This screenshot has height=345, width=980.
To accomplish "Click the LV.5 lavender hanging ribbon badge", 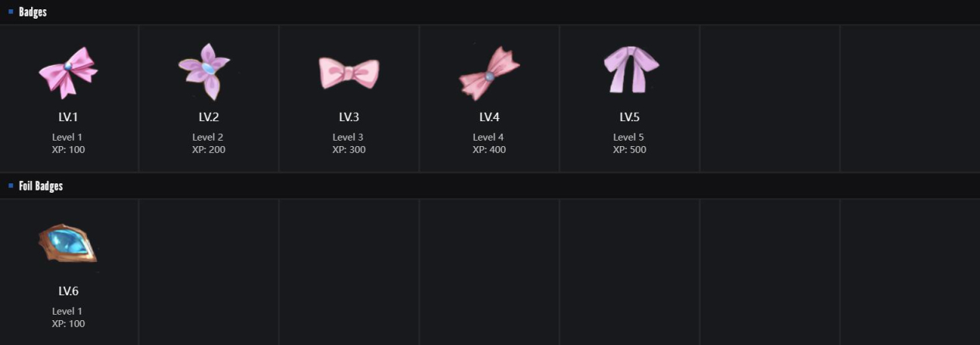I will [x=630, y=69].
